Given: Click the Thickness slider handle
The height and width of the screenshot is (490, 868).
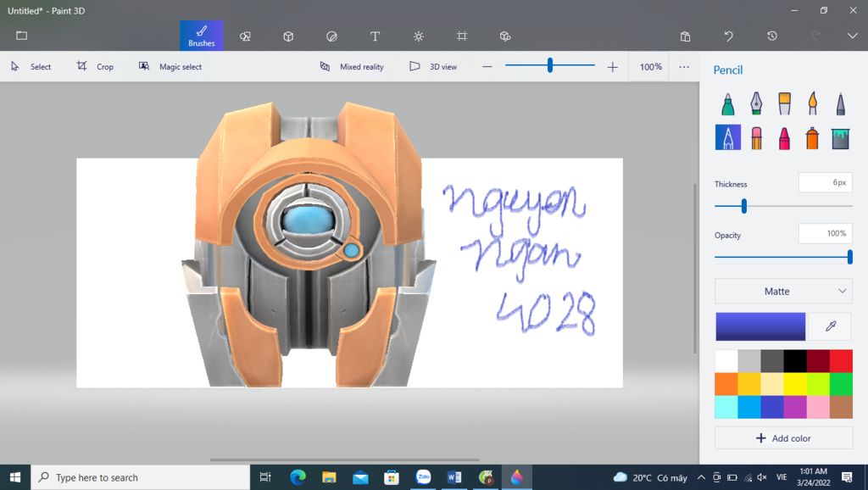Looking at the screenshot, I should point(744,206).
